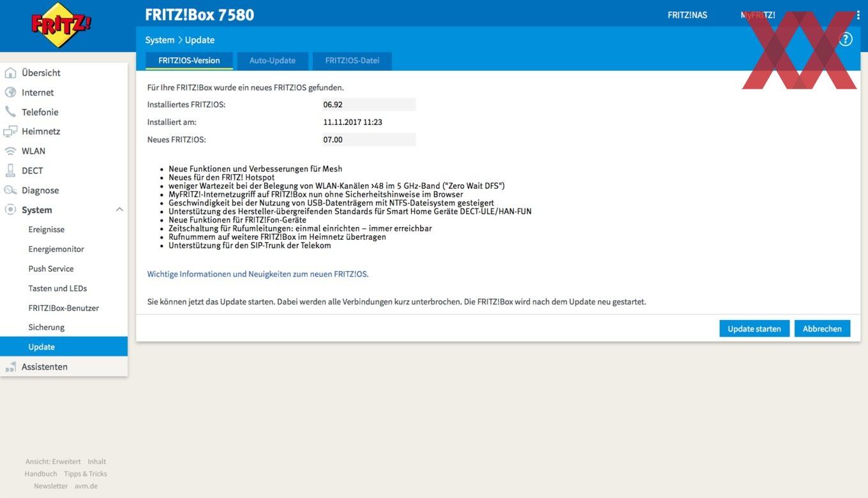Click the Internet globe icon

click(10, 92)
